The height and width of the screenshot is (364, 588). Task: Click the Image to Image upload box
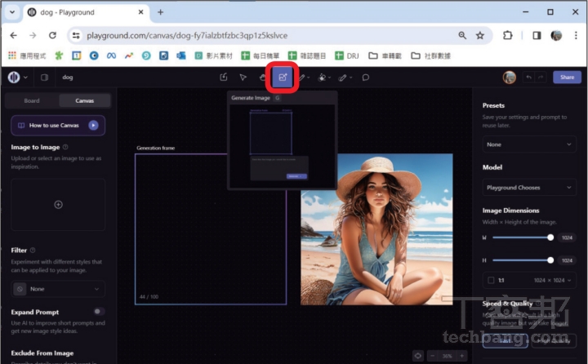pos(58,205)
